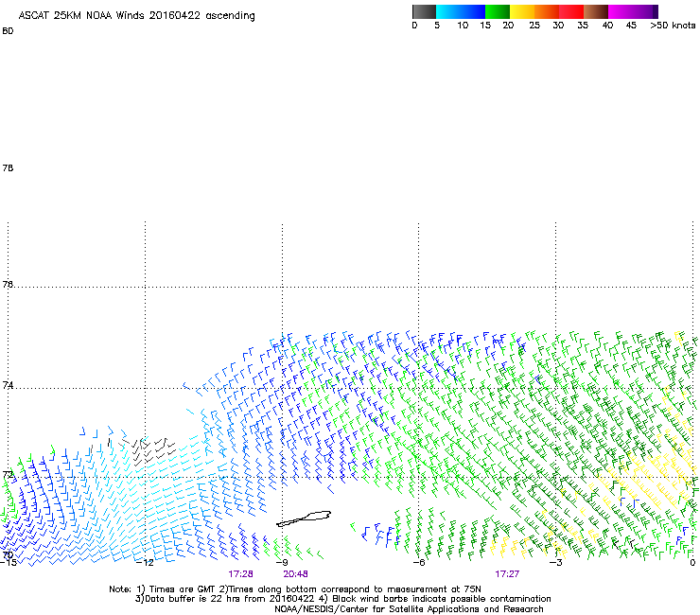Click the longitude label -12
Viewport: 700px width, 615px height.
[146, 563]
